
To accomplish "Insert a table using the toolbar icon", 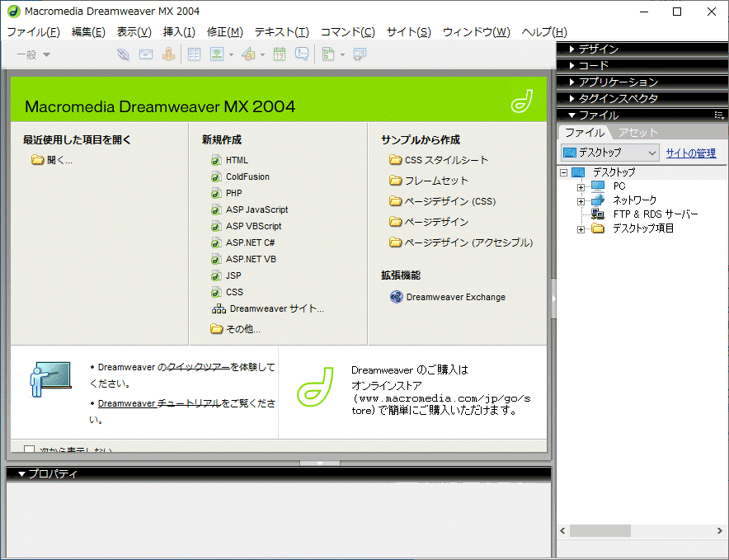I will point(194,54).
